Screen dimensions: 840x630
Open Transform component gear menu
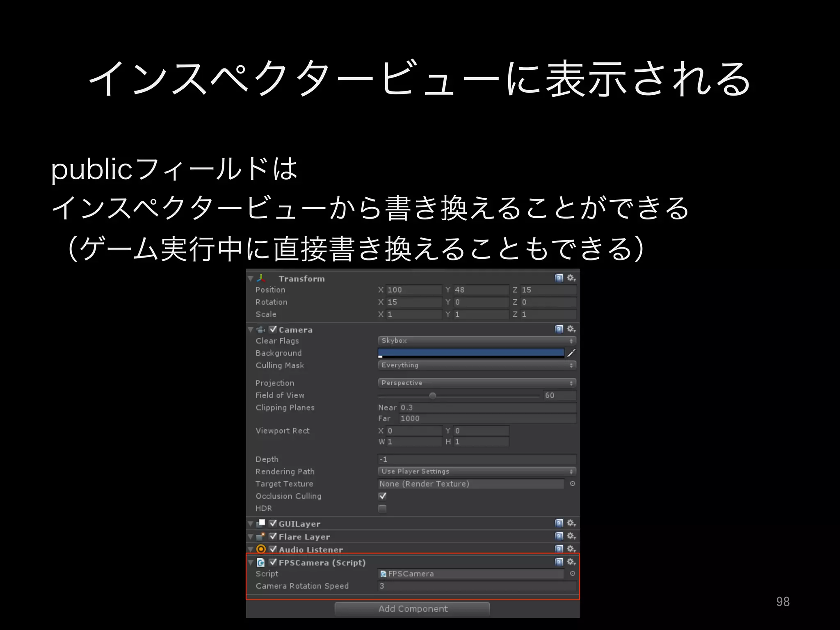click(x=571, y=278)
